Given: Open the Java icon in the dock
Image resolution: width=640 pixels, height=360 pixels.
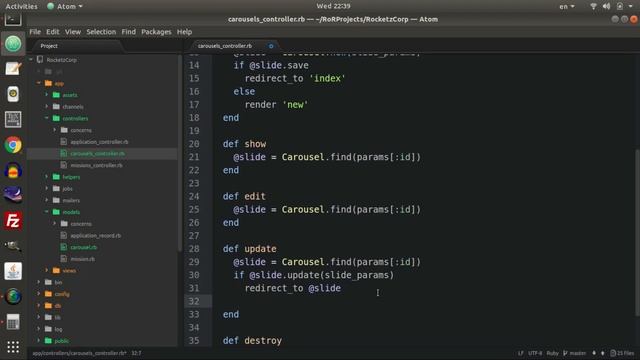Looking at the screenshot, I should pos(13,271).
